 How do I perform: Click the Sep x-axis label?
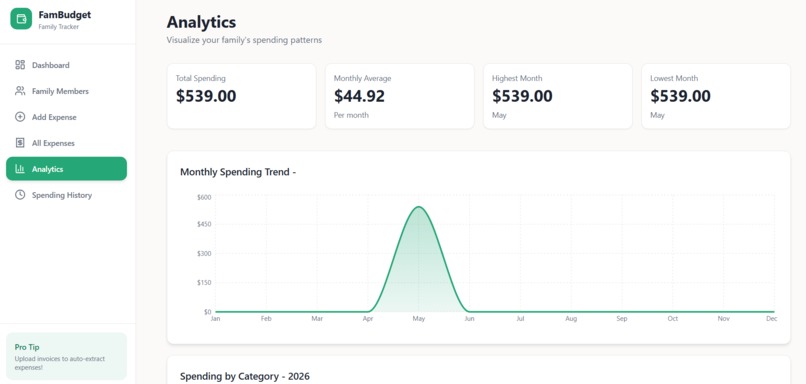tap(622, 319)
